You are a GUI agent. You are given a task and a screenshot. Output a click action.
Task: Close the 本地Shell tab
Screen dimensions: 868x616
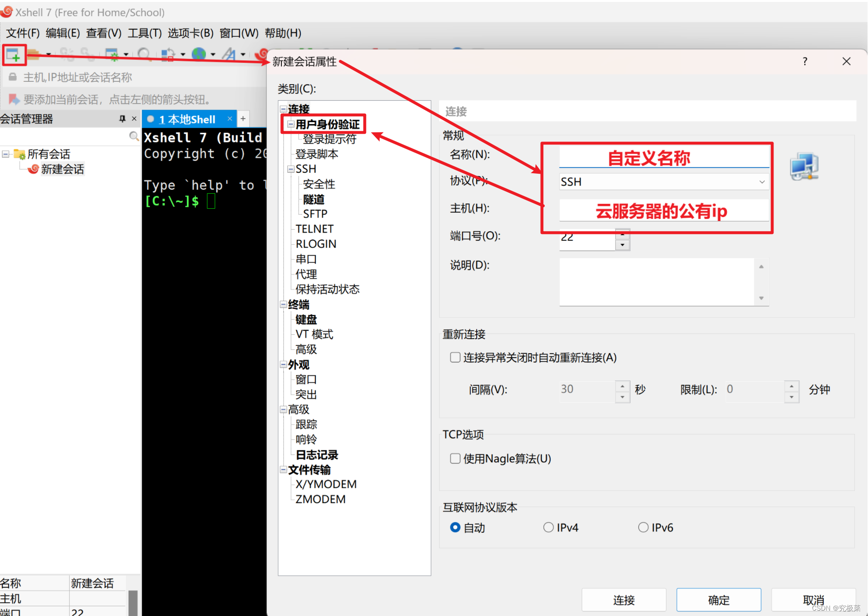pos(230,119)
